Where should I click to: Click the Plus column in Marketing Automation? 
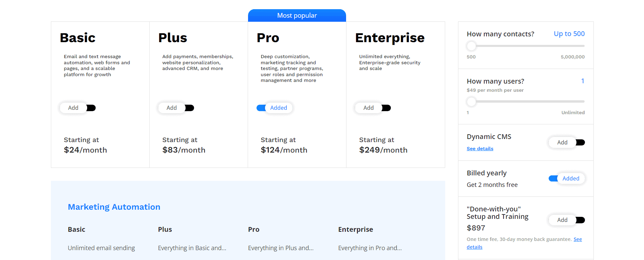(x=165, y=229)
